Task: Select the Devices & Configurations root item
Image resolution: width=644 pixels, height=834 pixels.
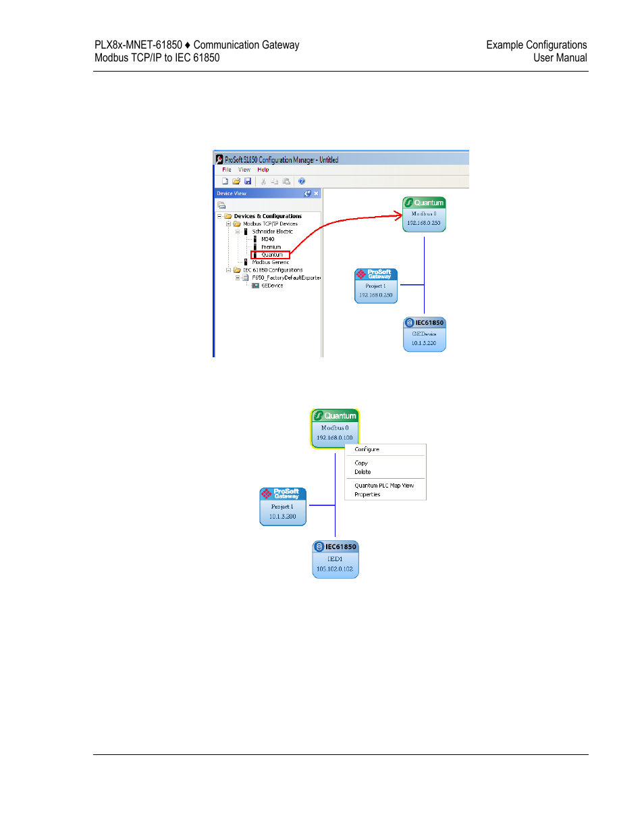Action: coord(268,217)
